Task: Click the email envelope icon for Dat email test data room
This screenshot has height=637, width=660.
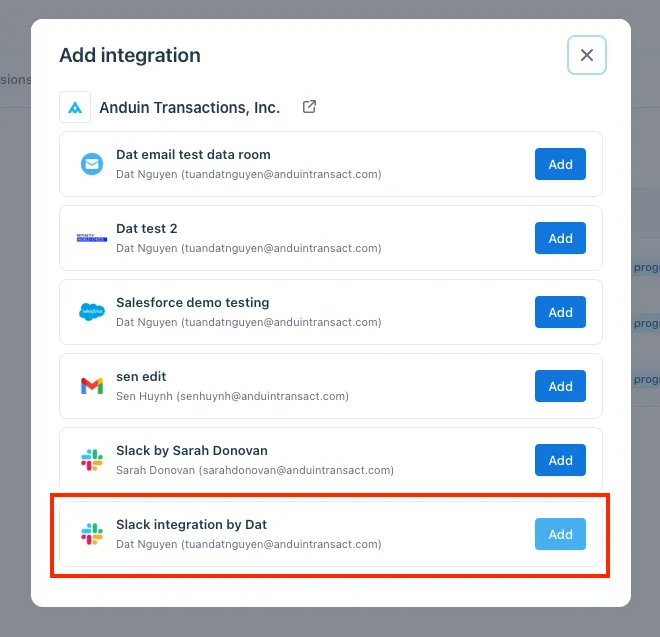Action: point(92,164)
